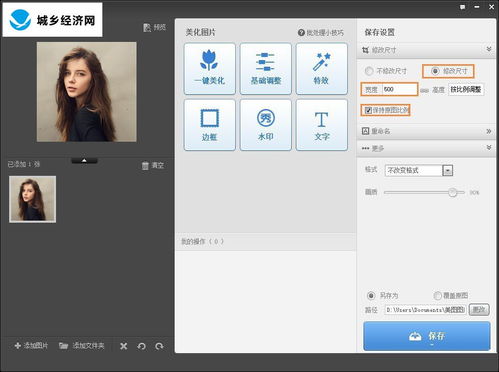Viewport: 499px width, 372px height.
Task: Close the application window
Action: pos(492,7)
